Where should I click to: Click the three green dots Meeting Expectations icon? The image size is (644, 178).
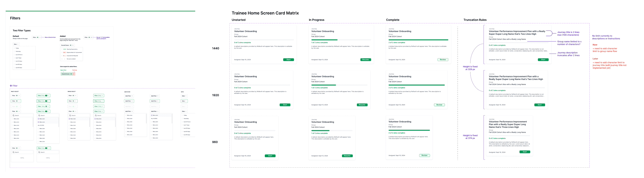pyautogui.click(x=64, y=49)
